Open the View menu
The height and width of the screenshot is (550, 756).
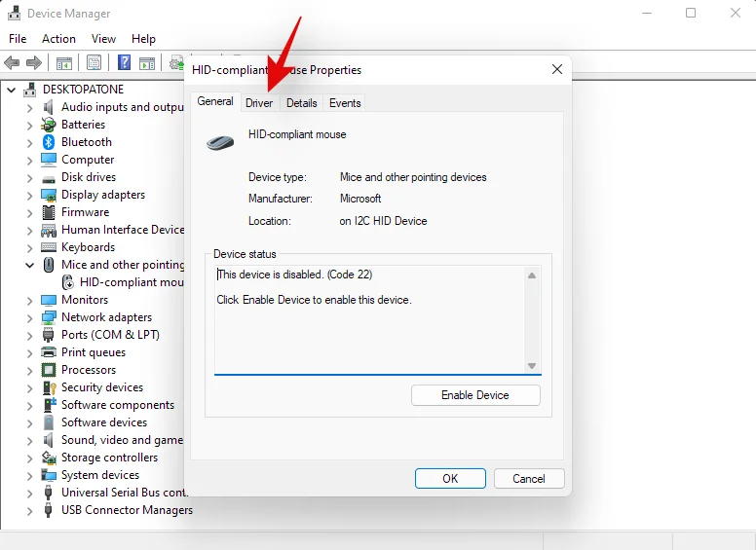[103, 39]
